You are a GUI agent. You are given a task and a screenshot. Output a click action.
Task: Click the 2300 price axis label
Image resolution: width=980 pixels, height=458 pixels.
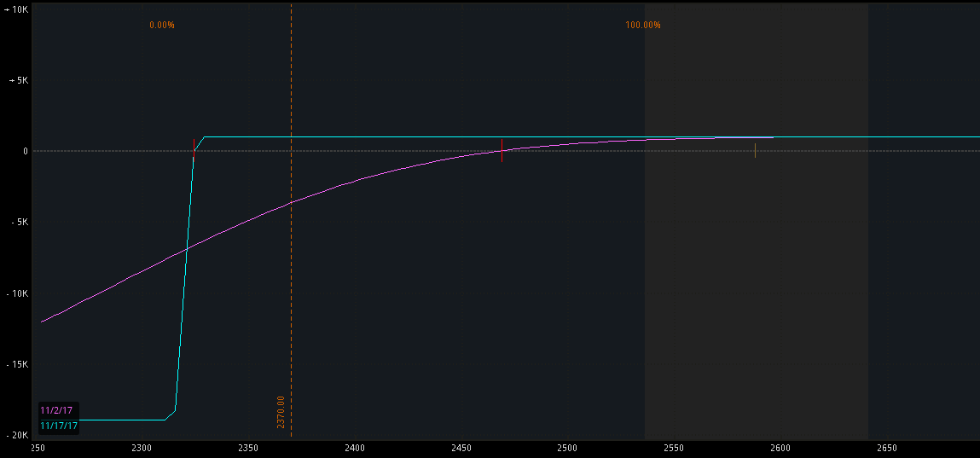tap(142, 448)
